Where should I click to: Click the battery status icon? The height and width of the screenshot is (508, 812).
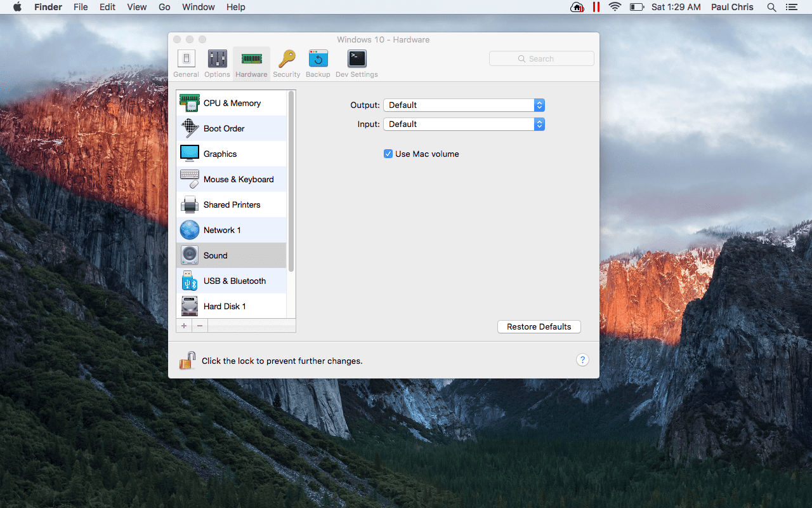(637, 7)
